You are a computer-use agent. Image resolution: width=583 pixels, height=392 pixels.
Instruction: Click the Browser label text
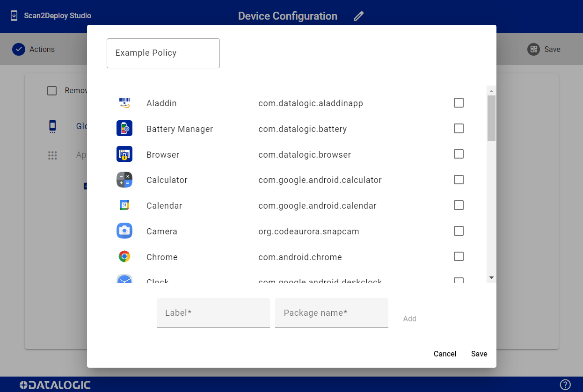163,155
